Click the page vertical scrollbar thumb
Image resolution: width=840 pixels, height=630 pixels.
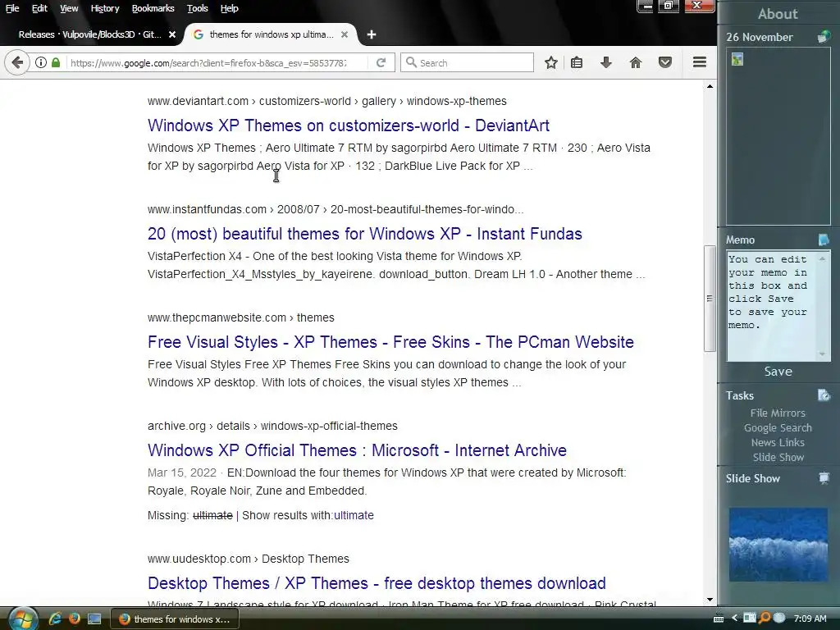click(710, 299)
